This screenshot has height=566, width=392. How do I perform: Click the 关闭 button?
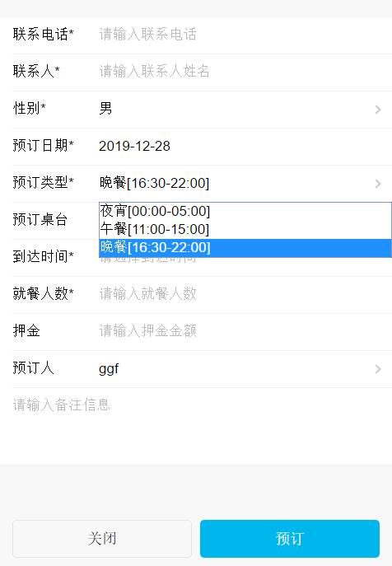[102, 539]
